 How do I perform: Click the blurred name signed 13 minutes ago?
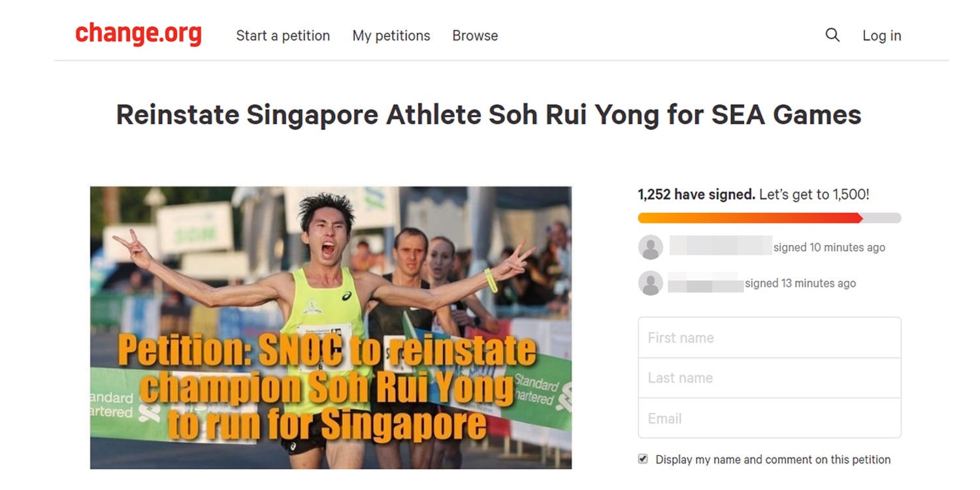(x=705, y=283)
